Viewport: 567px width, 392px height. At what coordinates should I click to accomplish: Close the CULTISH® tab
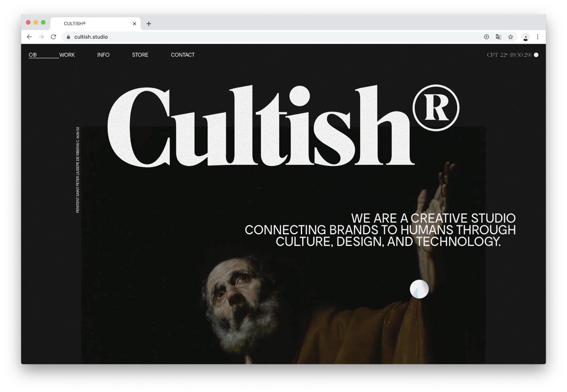[135, 24]
